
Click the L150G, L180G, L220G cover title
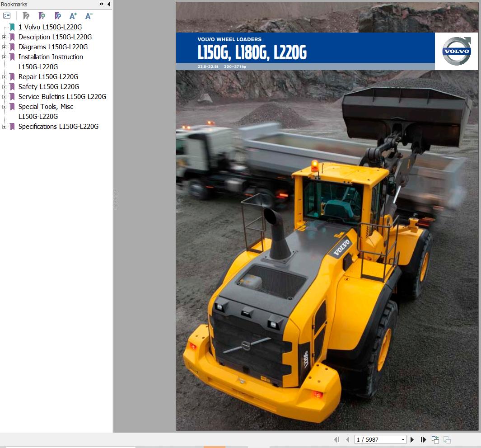(252, 52)
